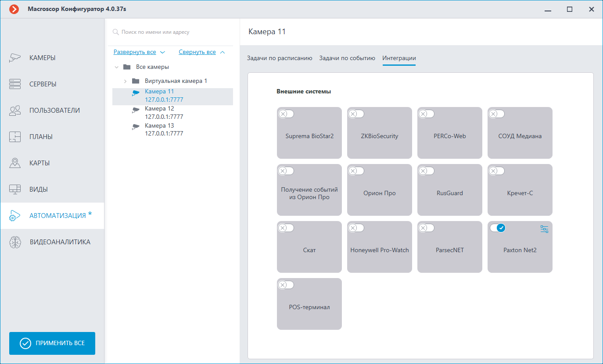The width and height of the screenshot is (603, 364).
Task: Click the camera icon of Камера 12
Action: pos(136,110)
